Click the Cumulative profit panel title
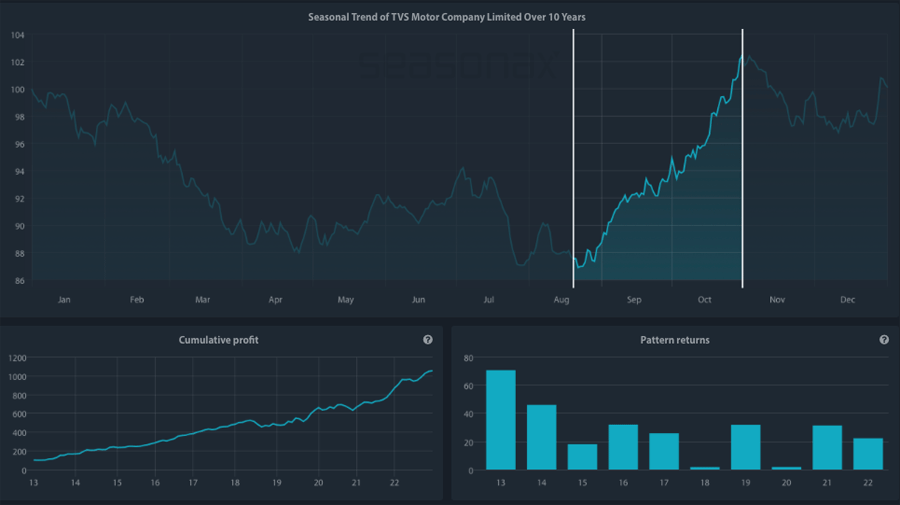Viewport: 900px width, 505px height. [x=218, y=340]
